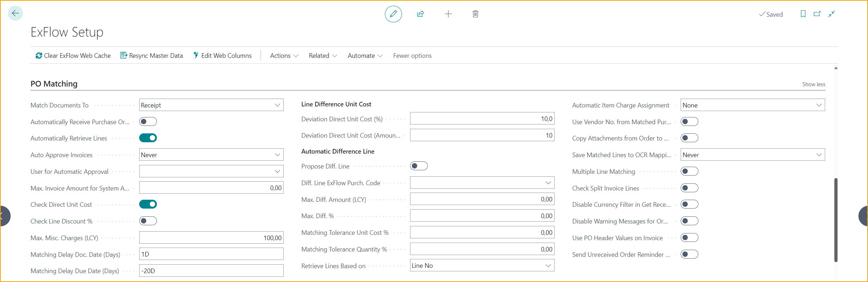Screen dimensions: 868x282
Task: Click the trash delete icon
Action: tap(475, 14)
